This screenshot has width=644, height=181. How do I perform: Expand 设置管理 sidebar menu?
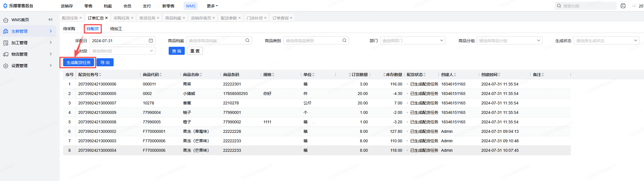[28, 65]
